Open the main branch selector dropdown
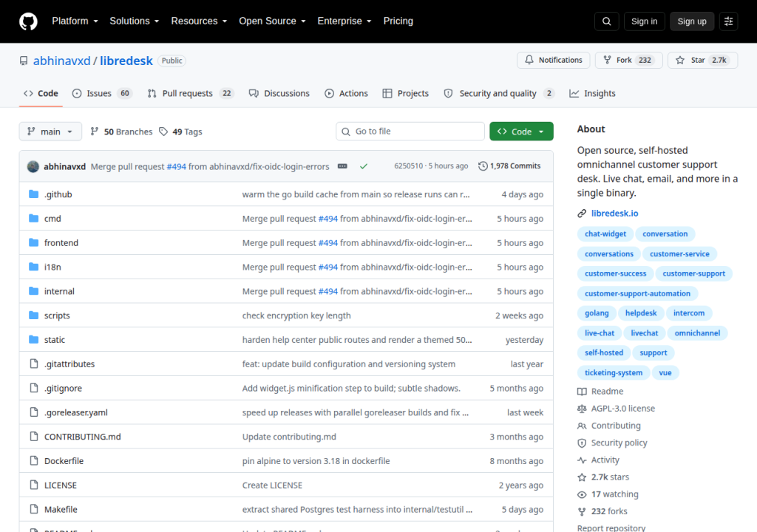 [x=50, y=132]
